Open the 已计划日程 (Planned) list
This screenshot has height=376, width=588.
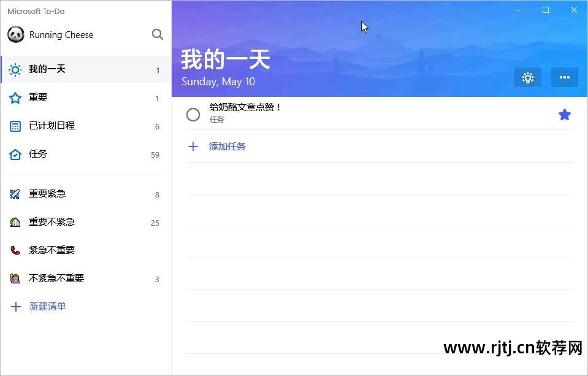coord(51,126)
